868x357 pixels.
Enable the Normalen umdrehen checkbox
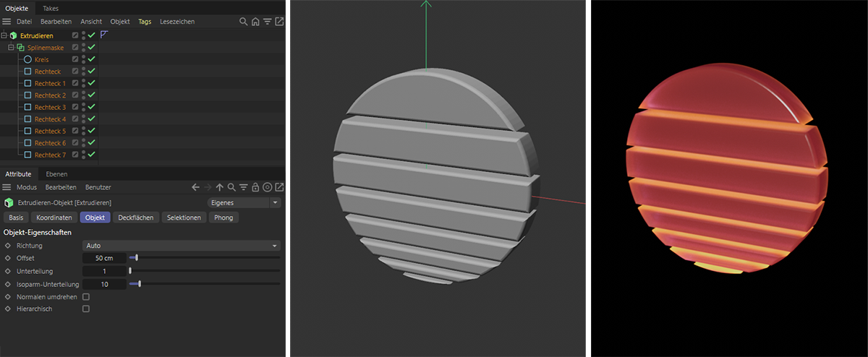click(86, 297)
